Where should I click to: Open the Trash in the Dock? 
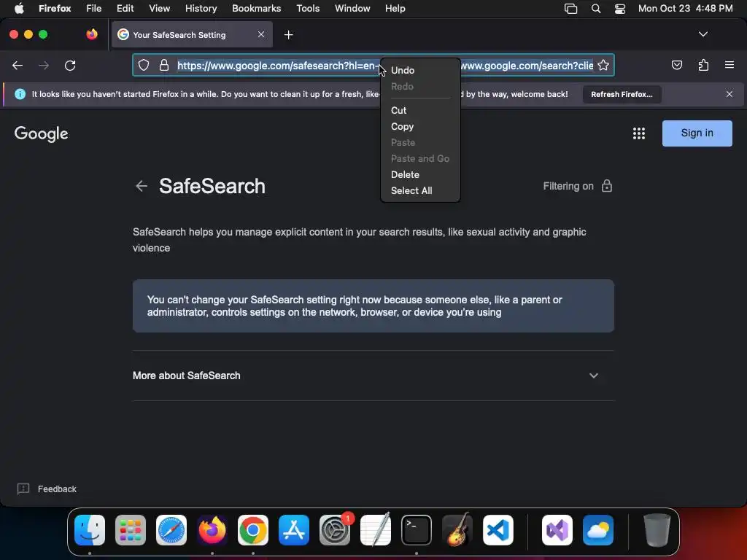657,530
